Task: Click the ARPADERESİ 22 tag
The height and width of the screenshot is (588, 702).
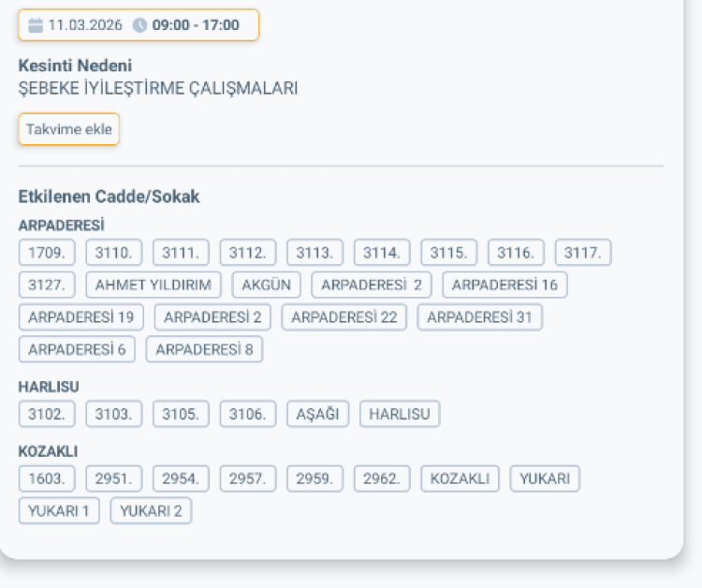Action: click(344, 317)
